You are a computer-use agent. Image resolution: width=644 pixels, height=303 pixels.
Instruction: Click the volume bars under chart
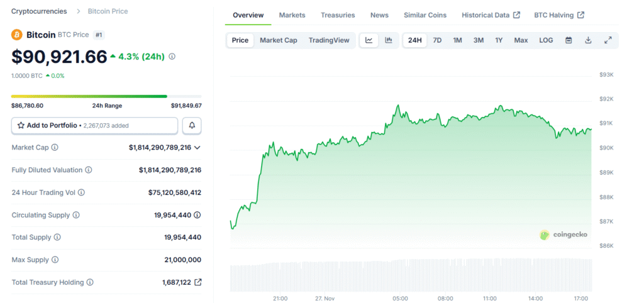point(411,275)
